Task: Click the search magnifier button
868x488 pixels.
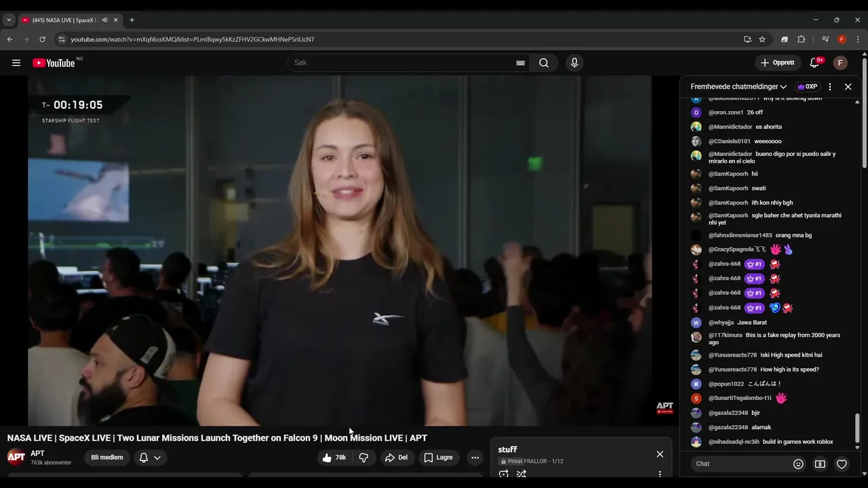Action: coord(544,63)
